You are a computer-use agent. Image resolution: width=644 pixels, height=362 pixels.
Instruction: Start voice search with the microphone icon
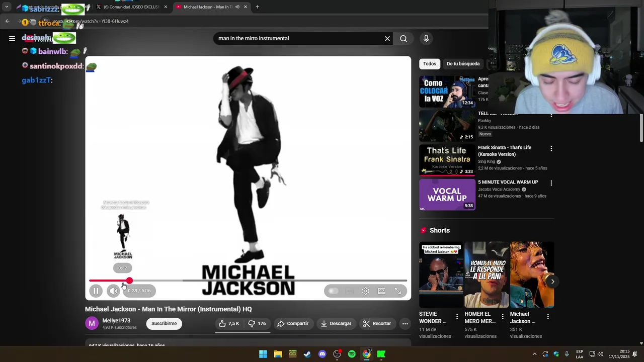(426, 38)
